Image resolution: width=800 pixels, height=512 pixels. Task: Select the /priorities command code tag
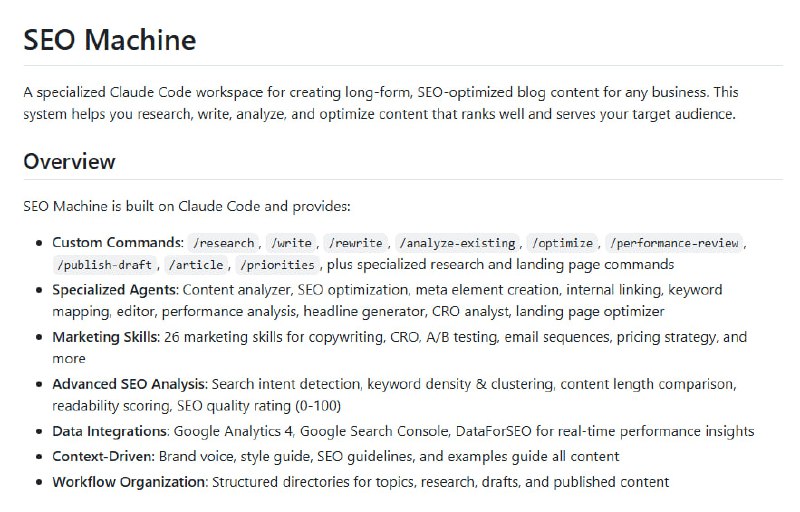click(x=277, y=265)
